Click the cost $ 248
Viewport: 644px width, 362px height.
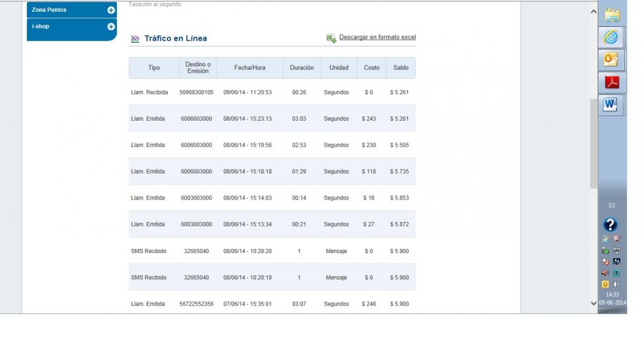pyautogui.click(x=369, y=304)
